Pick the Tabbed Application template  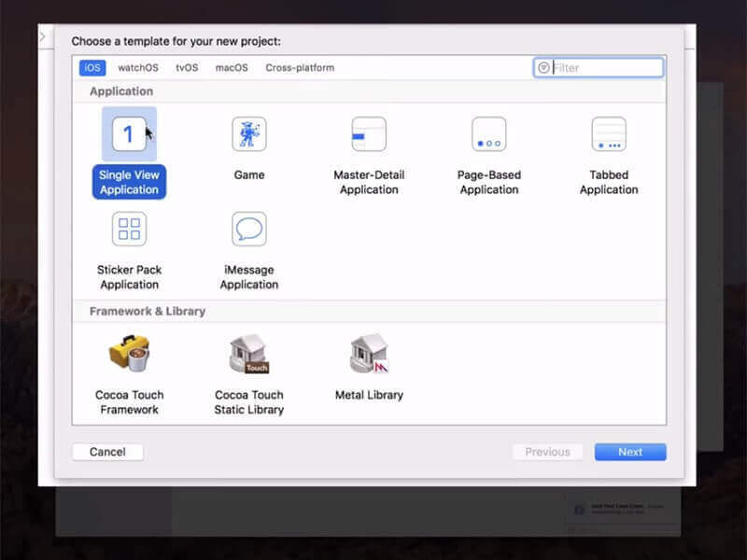609,134
